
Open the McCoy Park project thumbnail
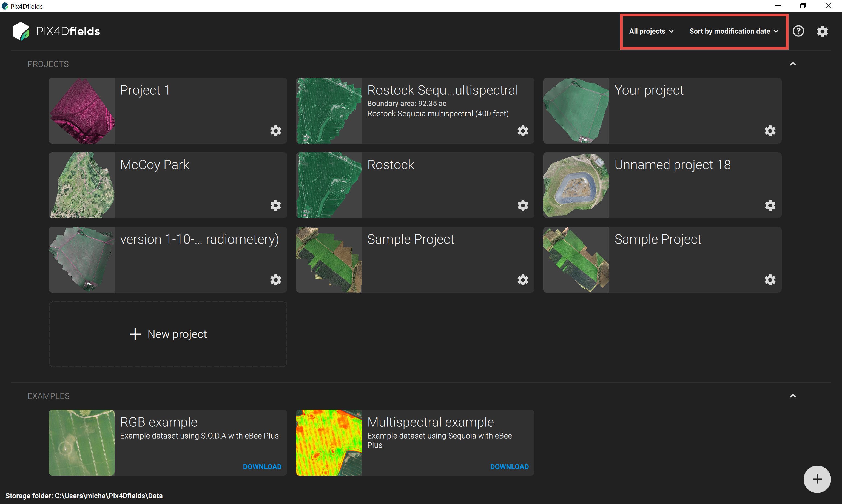[x=82, y=185]
